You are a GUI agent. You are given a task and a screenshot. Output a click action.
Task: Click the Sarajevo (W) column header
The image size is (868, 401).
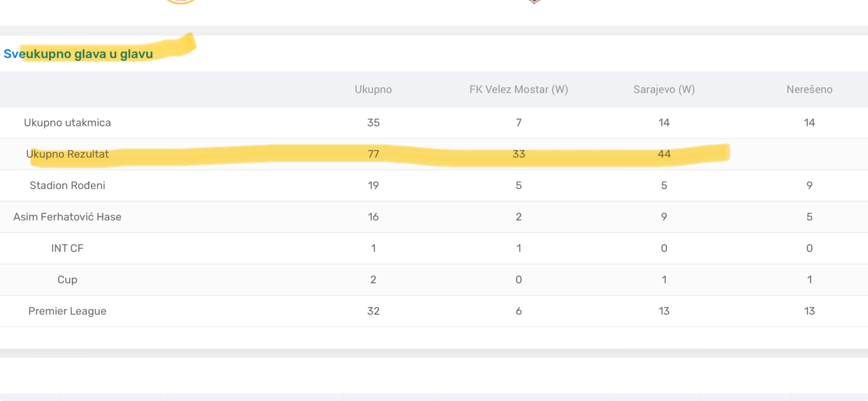pyautogui.click(x=664, y=90)
